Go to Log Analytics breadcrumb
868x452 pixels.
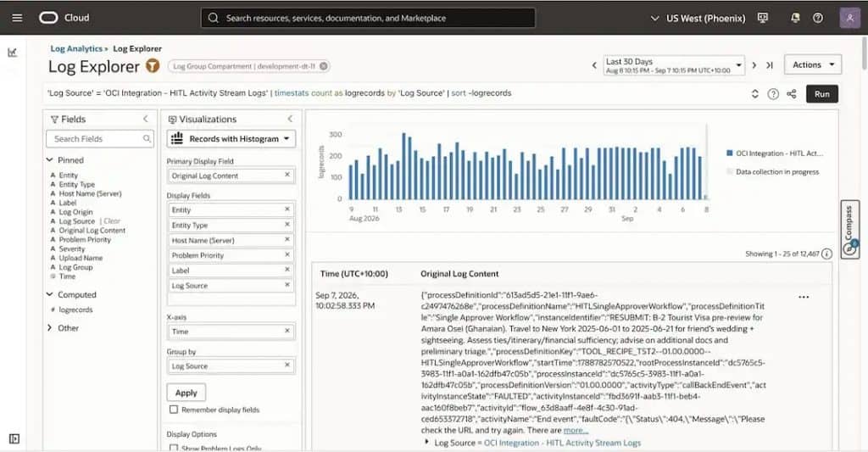[x=76, y=48]
